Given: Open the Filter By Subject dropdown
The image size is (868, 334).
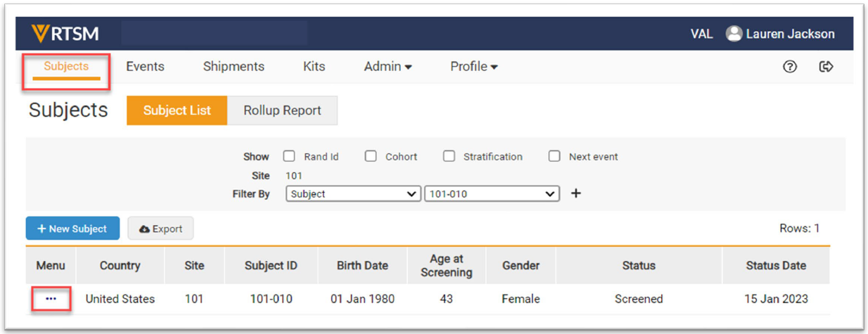Looking at the screenshot, I should 353,194.
